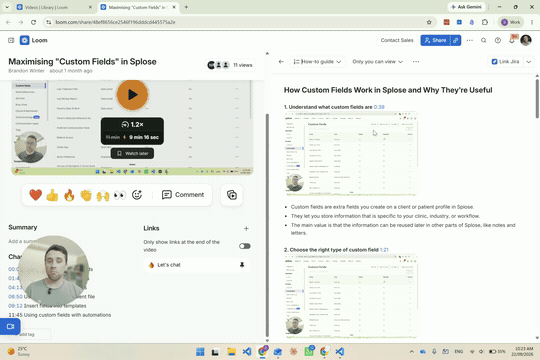Image resolution: width=540 pixels, height=360 pixels.
Task: Click the Comment button
Action: (x=183, y=195)
